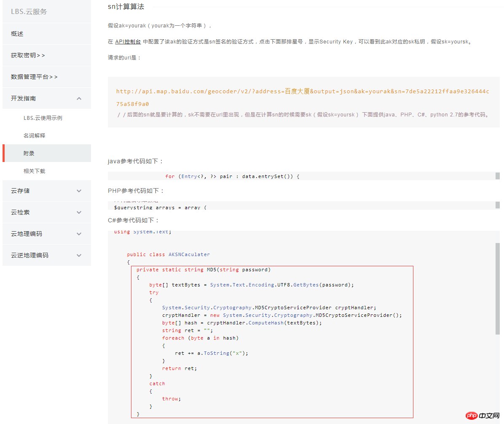Click the java code block scrollbar
504x424 pixels.
point(498,176)
